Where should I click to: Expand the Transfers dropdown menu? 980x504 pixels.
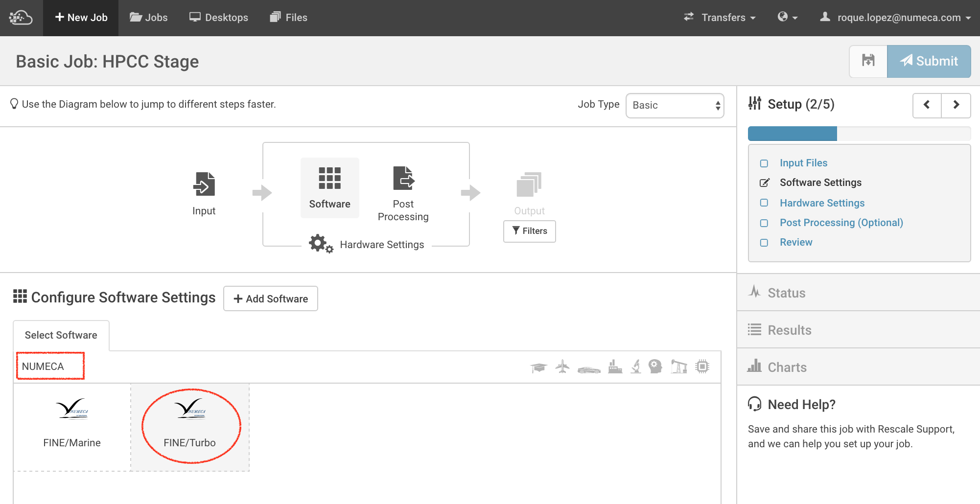click(x=720, y=18)
